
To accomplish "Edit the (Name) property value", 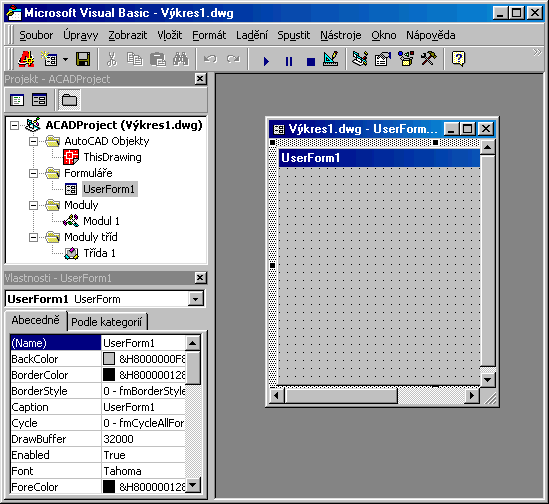I will (x=143, y=343).
